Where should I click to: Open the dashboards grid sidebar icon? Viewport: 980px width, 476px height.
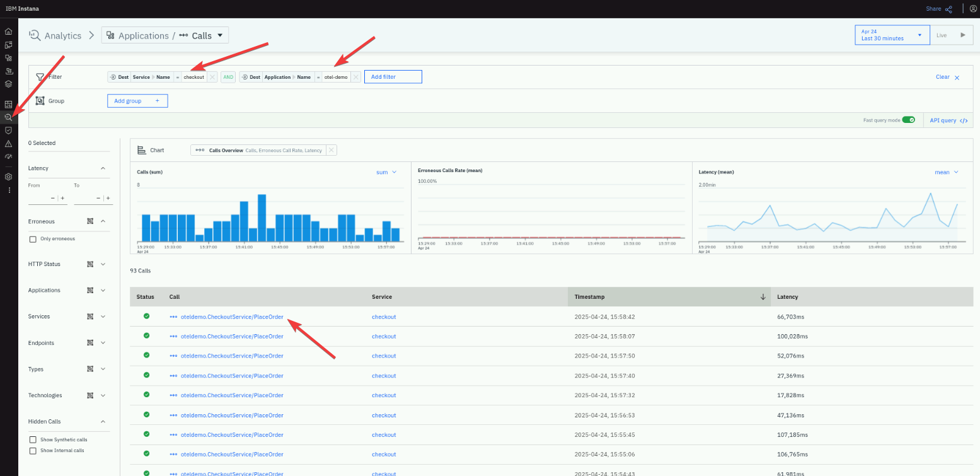9,104
